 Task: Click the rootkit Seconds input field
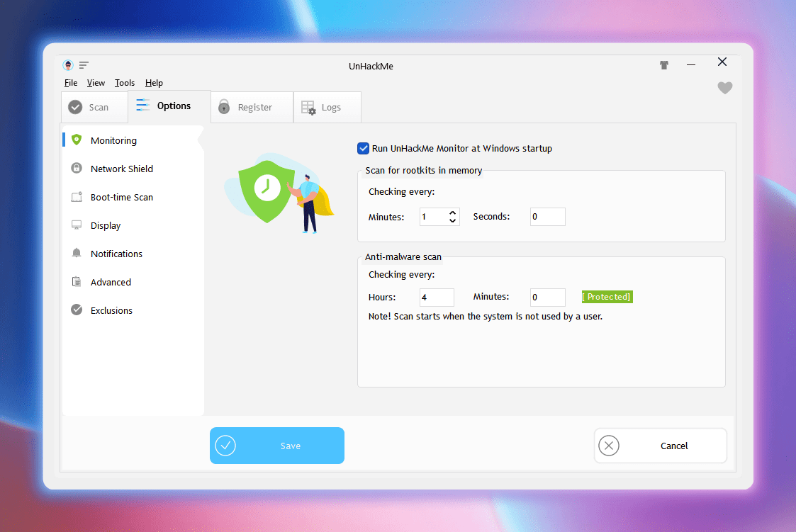pos(548,217)
